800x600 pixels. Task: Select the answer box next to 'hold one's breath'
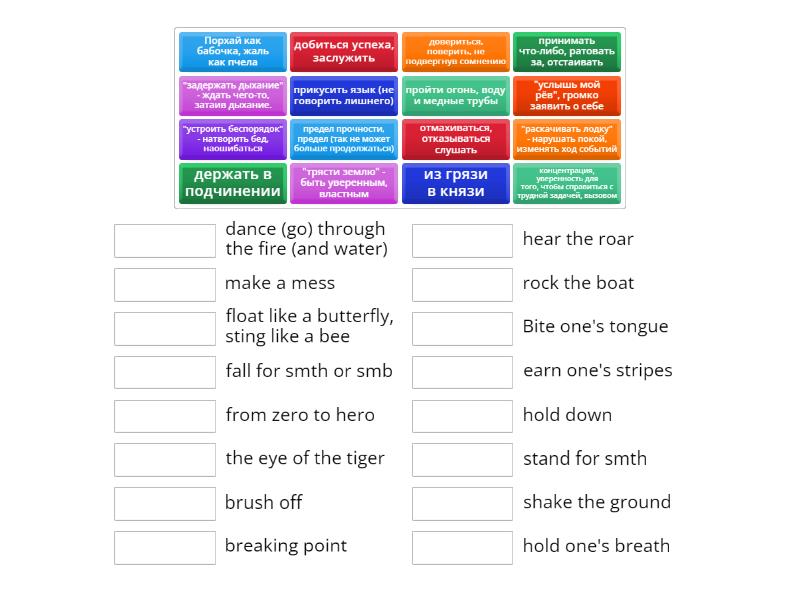(463, 546)
